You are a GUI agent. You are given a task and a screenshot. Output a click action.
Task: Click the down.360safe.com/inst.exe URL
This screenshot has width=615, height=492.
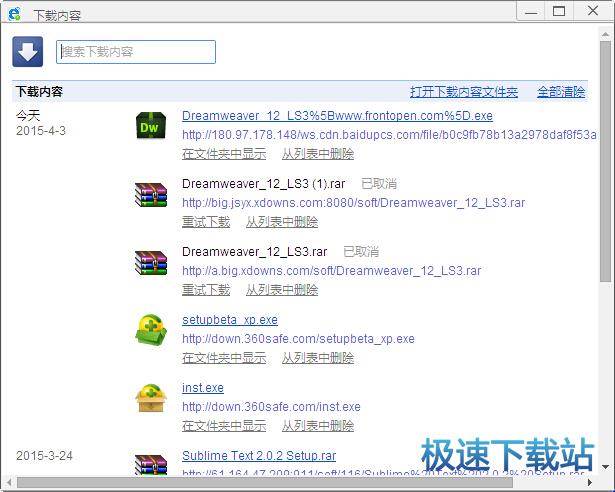click(271, 406)
